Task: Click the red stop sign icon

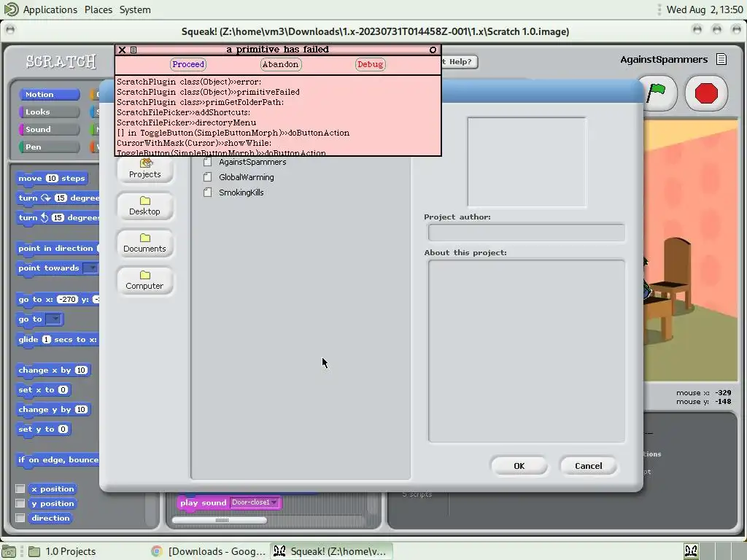Action: click(x=706, y=93)
